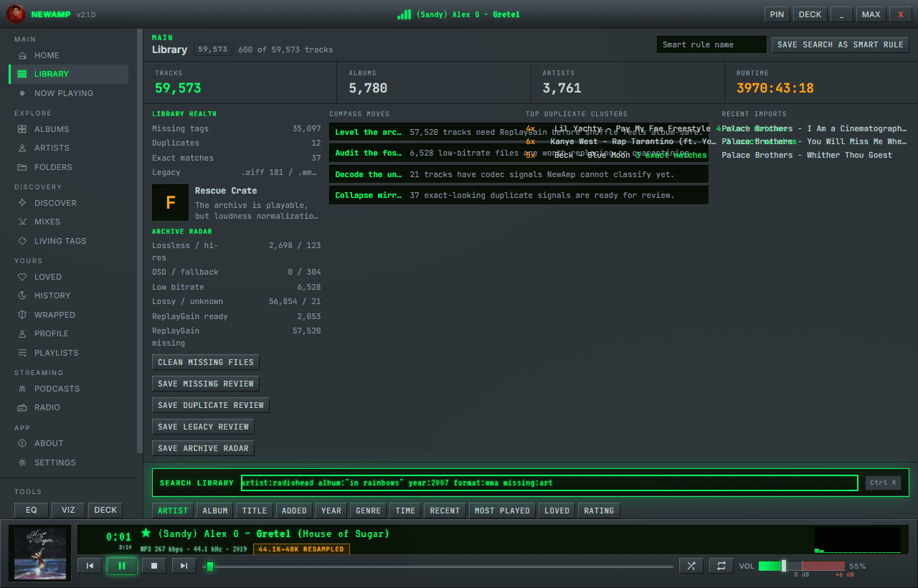Sort library by Artist
The width and height of the screenshot is (918, 588).
(173, 511)
